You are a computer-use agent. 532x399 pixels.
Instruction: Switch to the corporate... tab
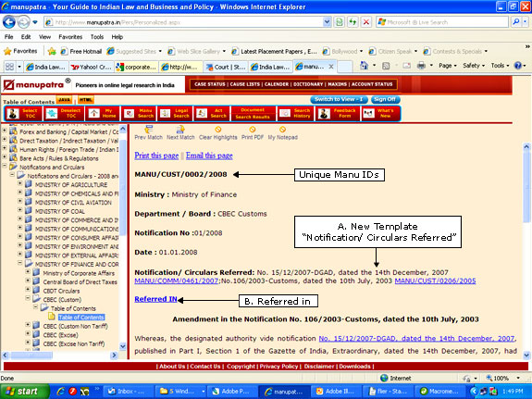click(136, 67)
